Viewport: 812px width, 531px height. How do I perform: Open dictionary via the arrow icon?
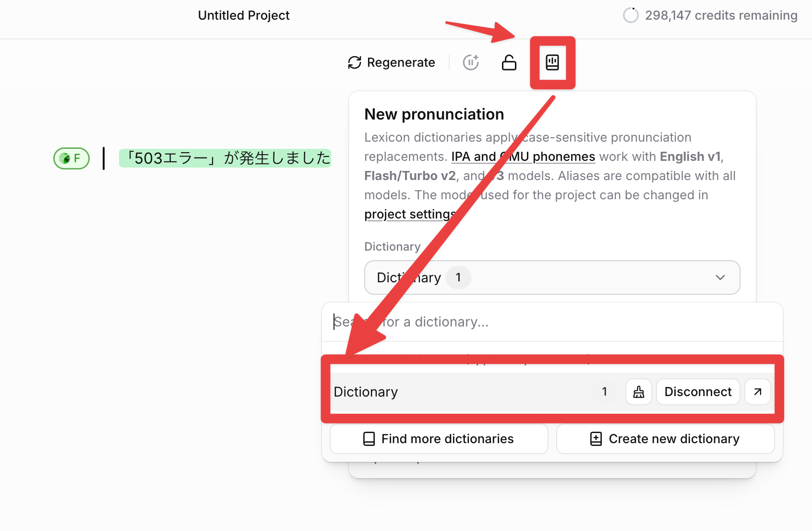757,392
